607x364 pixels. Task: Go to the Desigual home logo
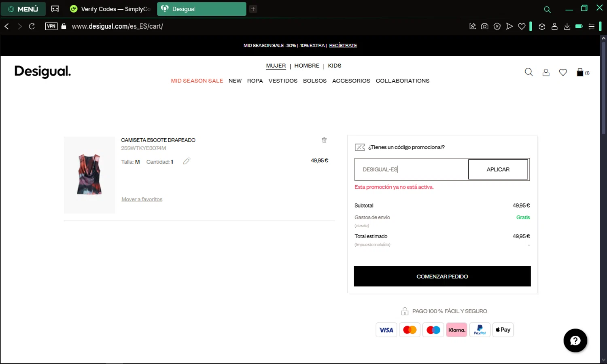[42, 72]
